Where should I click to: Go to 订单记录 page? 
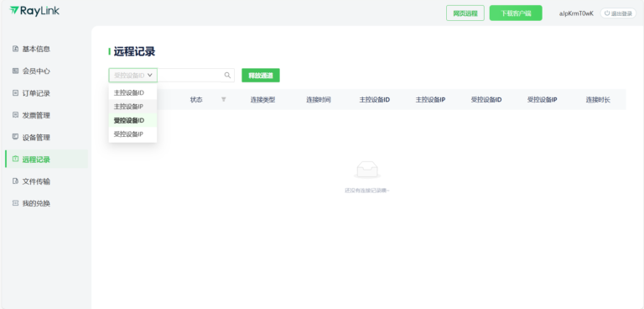(x=46, y=93)
